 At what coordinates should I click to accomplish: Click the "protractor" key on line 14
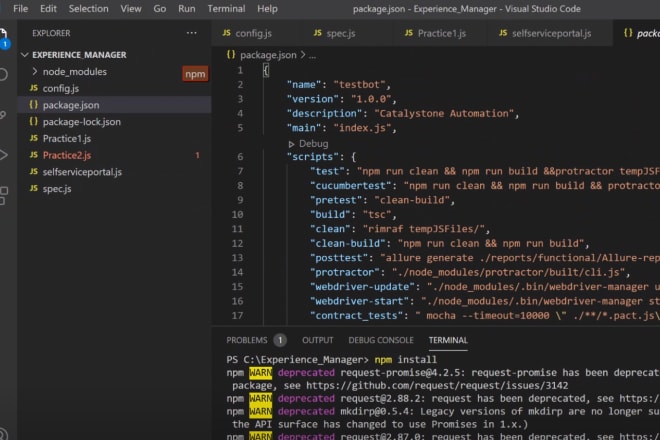click(x=345, y=272)
